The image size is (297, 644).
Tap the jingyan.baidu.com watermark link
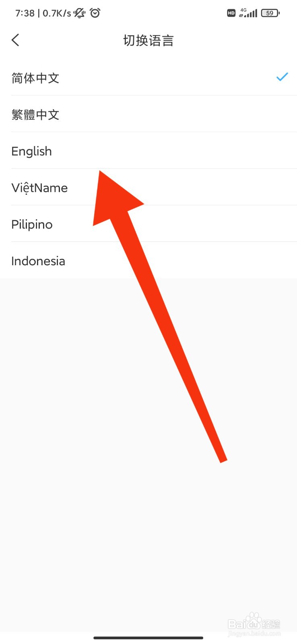click(x=254, y=634)
